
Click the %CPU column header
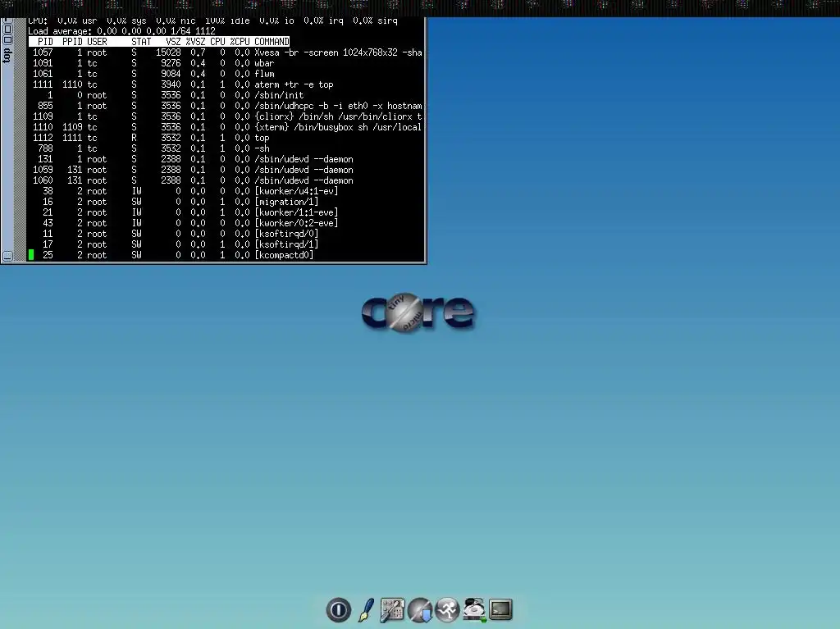tap(240, 42)
